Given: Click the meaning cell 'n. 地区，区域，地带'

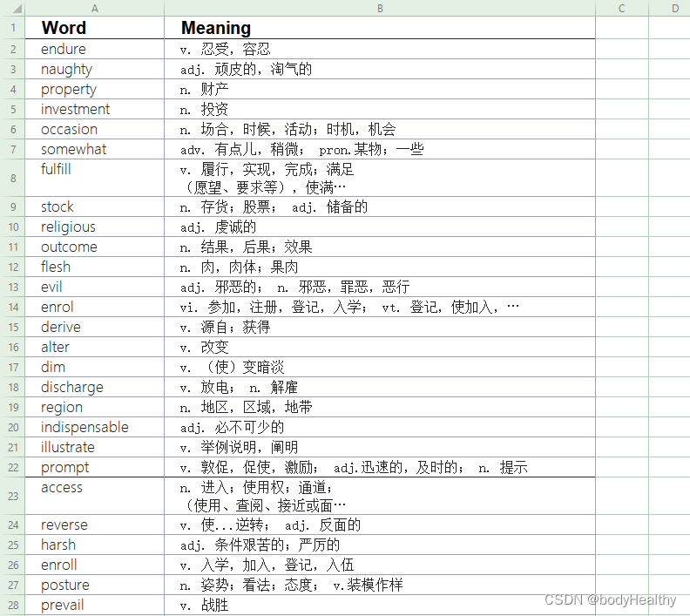Looking at the screenshot, I should [x=380, y=407].
